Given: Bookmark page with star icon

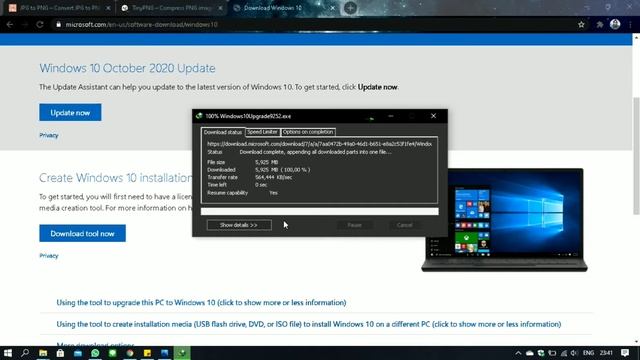Looking at the screenshot, I should [581, 24].
